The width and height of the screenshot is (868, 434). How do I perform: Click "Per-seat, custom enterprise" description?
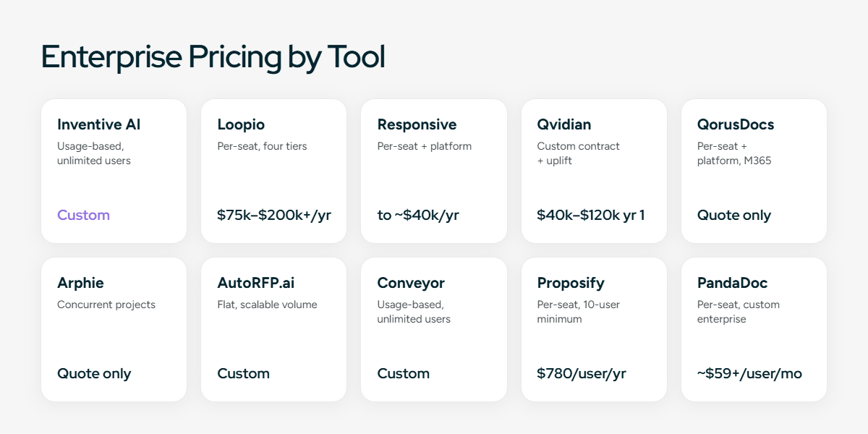(x=739, y=312)
